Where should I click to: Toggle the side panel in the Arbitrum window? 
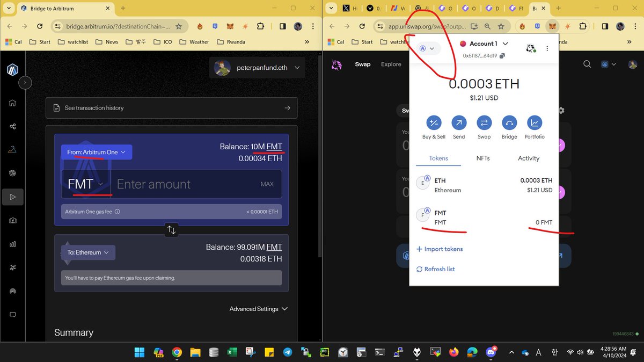tap(283, 26)
